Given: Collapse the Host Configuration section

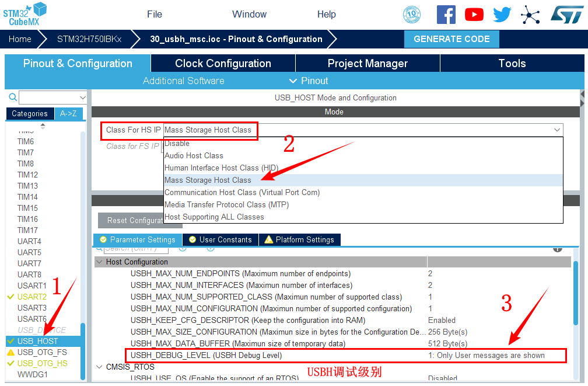Looking at the screenshot, I should 99,262.
